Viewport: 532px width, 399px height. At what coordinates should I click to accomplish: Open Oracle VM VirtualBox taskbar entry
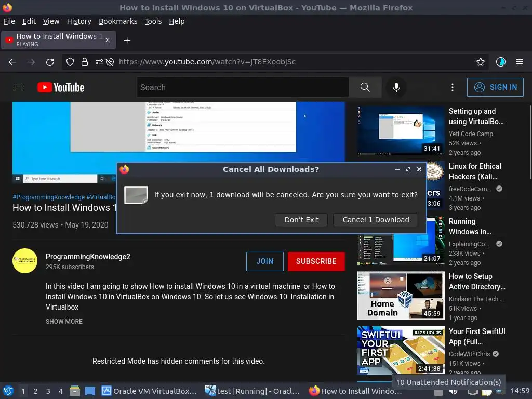(x=149, y=391)
